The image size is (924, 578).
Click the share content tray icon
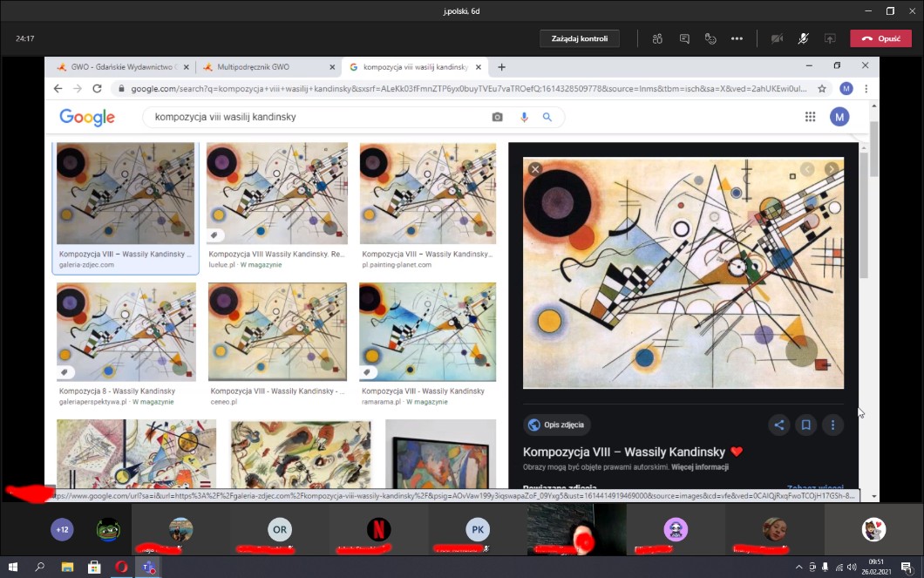click(830, 38)
